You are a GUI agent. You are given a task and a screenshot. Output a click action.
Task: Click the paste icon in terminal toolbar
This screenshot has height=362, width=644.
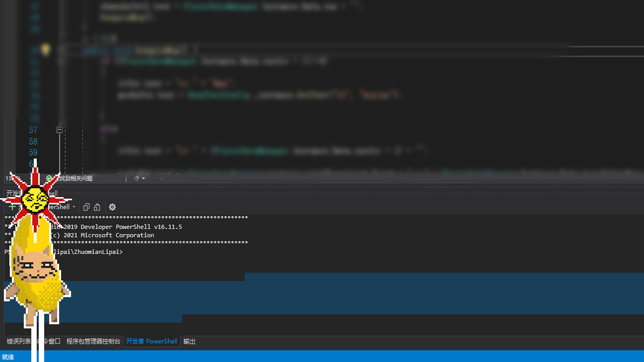click(x=97, y=207)
